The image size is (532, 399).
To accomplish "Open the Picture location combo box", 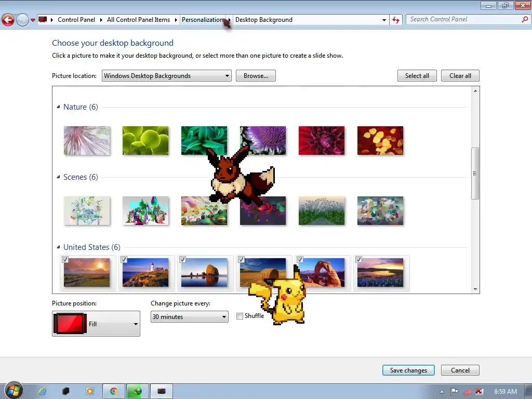I will pyautogui.click(x=167, y=76).
